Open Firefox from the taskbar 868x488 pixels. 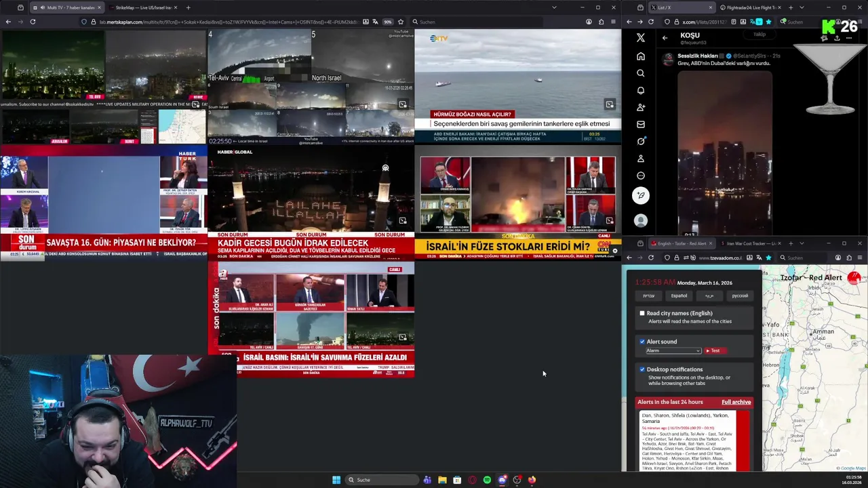pos(532,480)
